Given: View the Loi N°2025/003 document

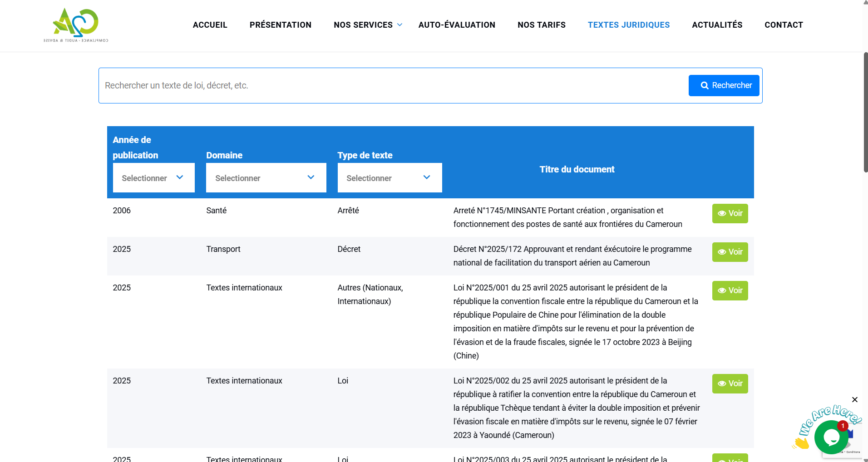Looking at the screenshot, I should point(730,458).
